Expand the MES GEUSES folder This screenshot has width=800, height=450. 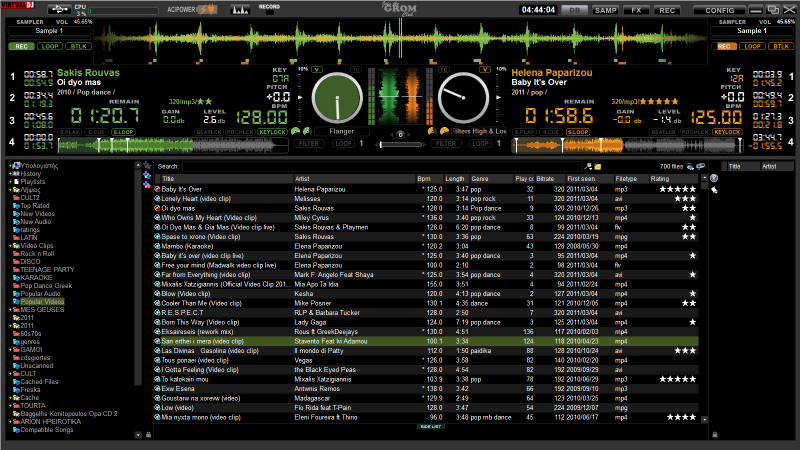[10, 310]
